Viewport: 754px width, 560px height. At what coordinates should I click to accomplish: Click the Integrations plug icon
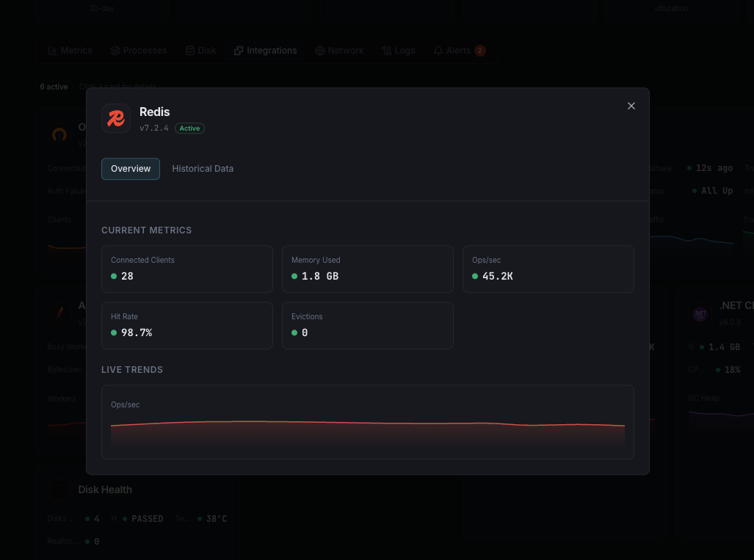(x=239, y=51)
